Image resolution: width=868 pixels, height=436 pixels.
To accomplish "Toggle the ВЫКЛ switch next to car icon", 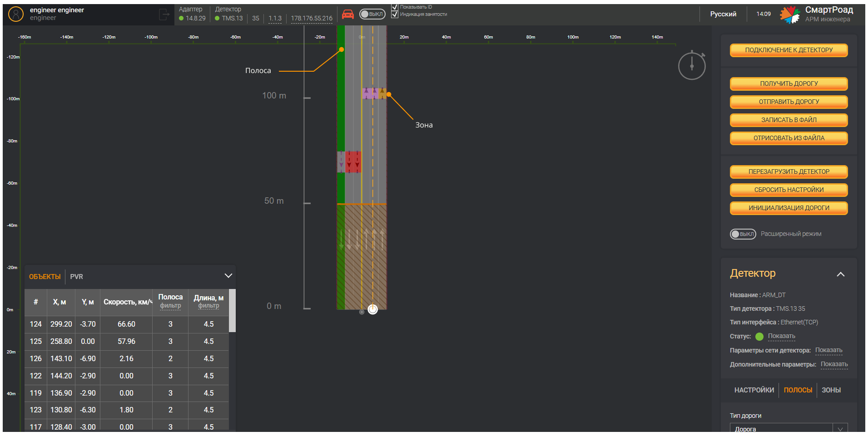I will [x=372, y=14].
